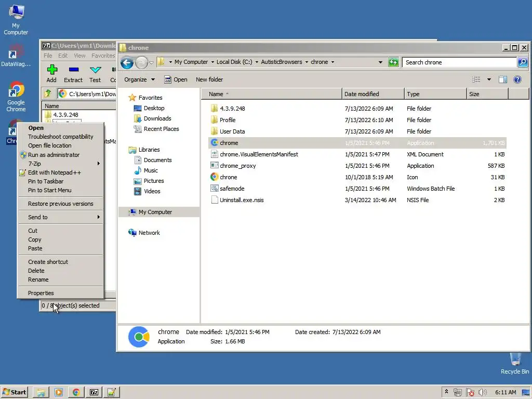Click the Explorer taskbar icon
Image resolution: width=532 pixels, height=399 pixels.
click(41, 393)
